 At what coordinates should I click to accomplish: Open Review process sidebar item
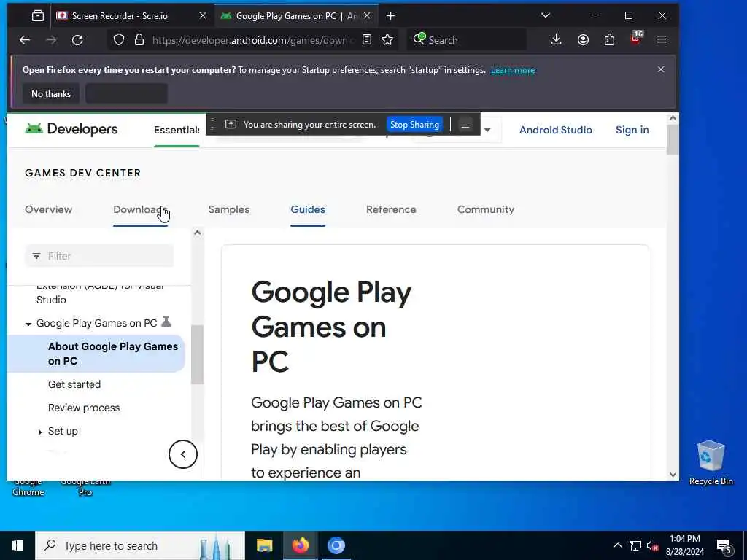84,408
